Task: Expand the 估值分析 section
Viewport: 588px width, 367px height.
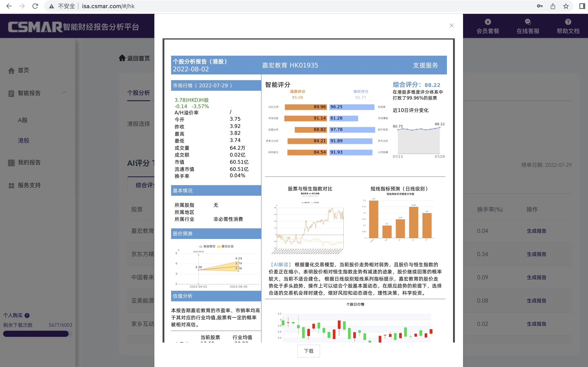Action: [x=216, y=296]
